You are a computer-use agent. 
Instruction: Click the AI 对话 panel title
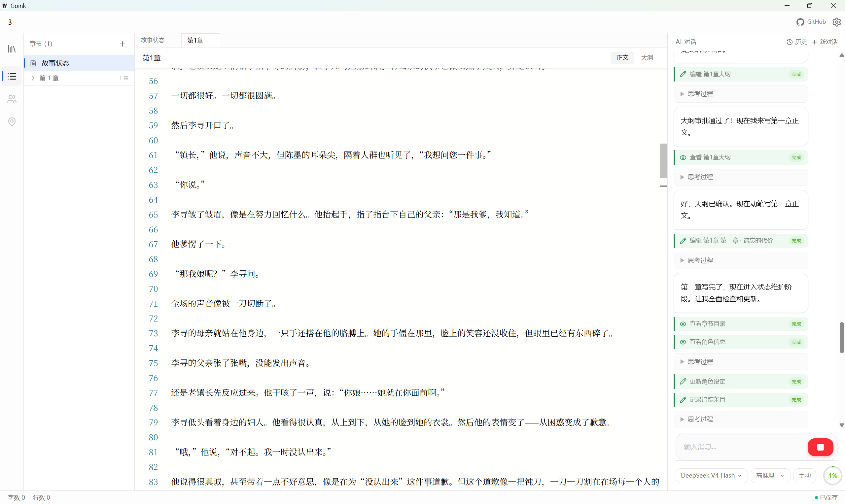coord(686,42)
